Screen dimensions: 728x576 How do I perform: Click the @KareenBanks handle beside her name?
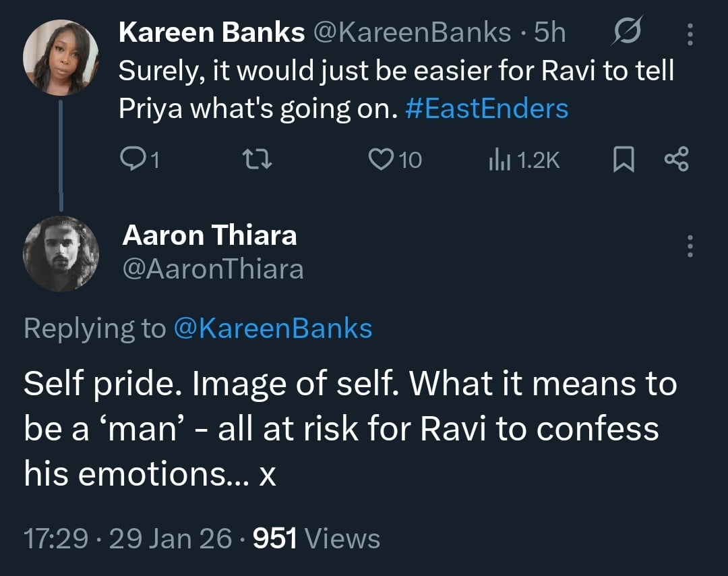pyautogui.click(x=413, y=32)
